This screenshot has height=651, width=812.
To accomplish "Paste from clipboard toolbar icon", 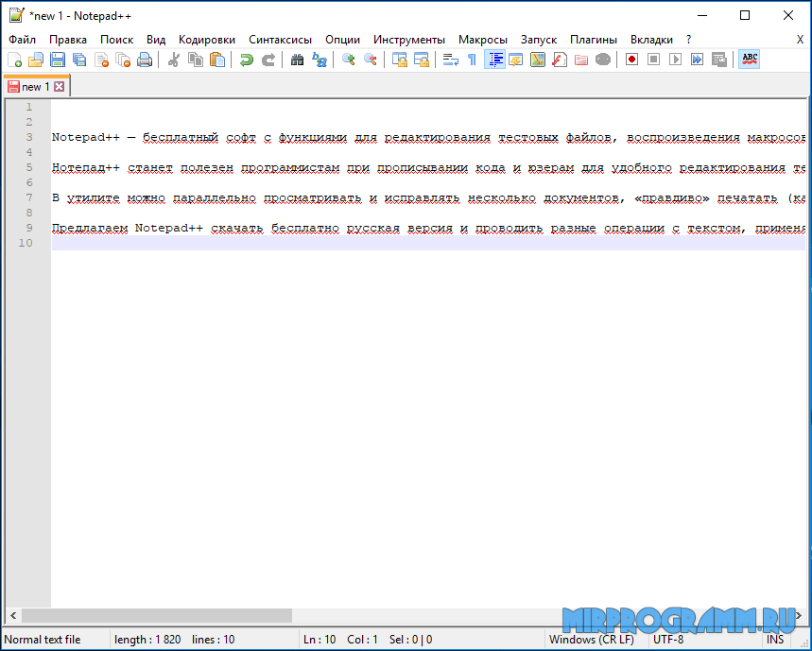I will point(217,60).
